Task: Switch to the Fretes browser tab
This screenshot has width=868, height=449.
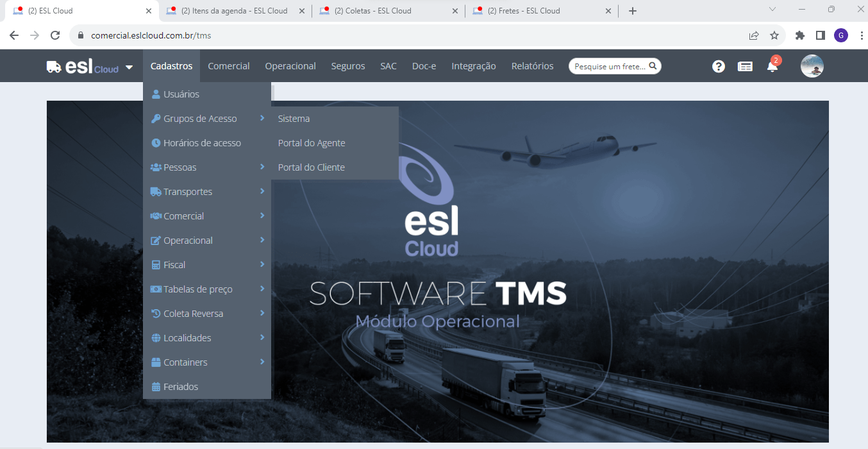Action: pos(541,11)
